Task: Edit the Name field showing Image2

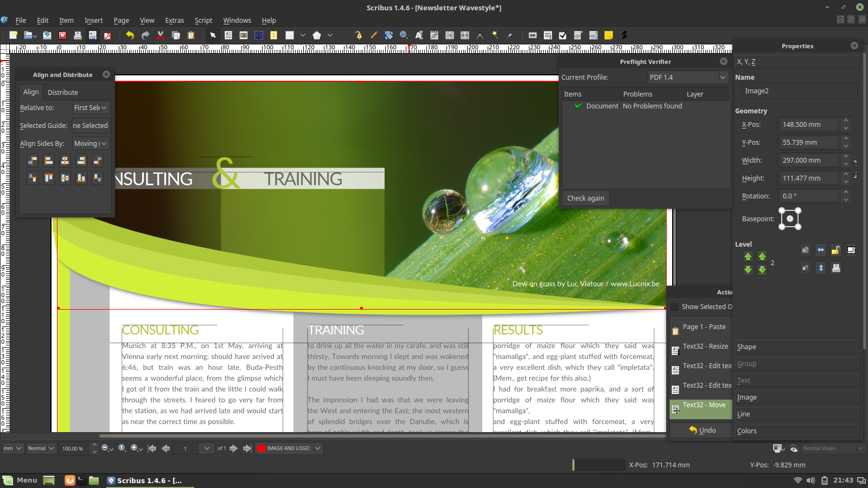Action: point(799,91)
